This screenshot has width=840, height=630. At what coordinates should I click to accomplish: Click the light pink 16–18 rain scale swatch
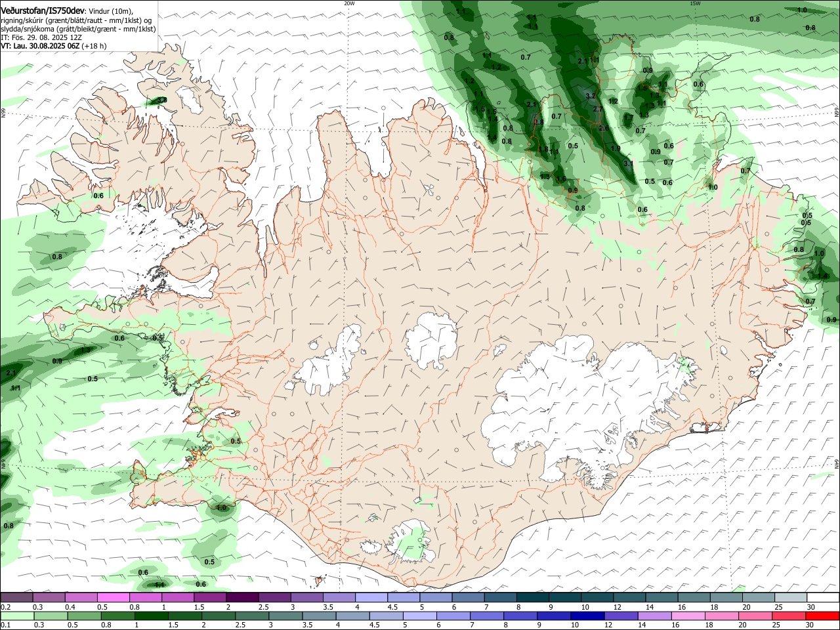pos(687,616)
